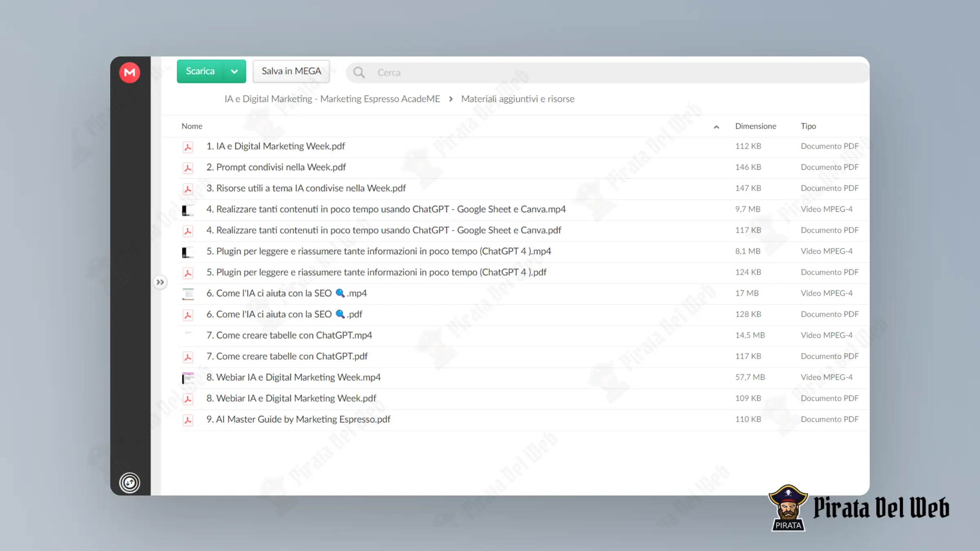Click video thumbnail of 8. Webiar IA mp4
Viewport: 980px width, 551px height.
(x=188, y=378)
